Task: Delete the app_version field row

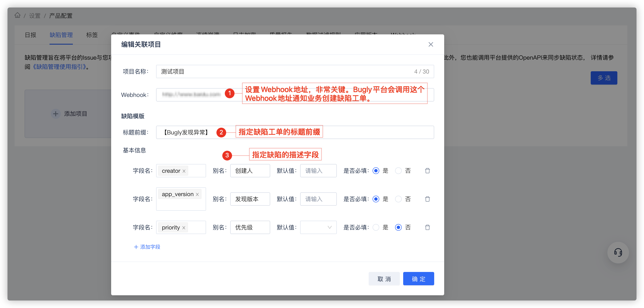Action: (x=427, y=199)
